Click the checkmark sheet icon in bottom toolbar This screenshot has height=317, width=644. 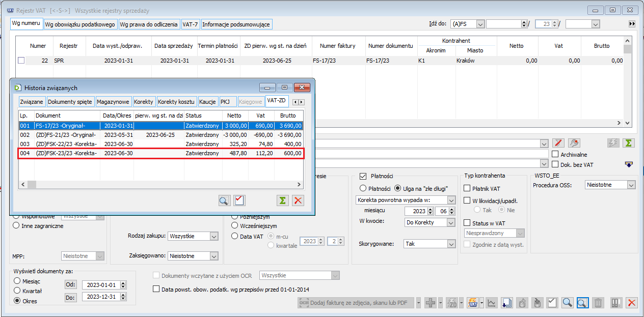click(x=552, y=303)
